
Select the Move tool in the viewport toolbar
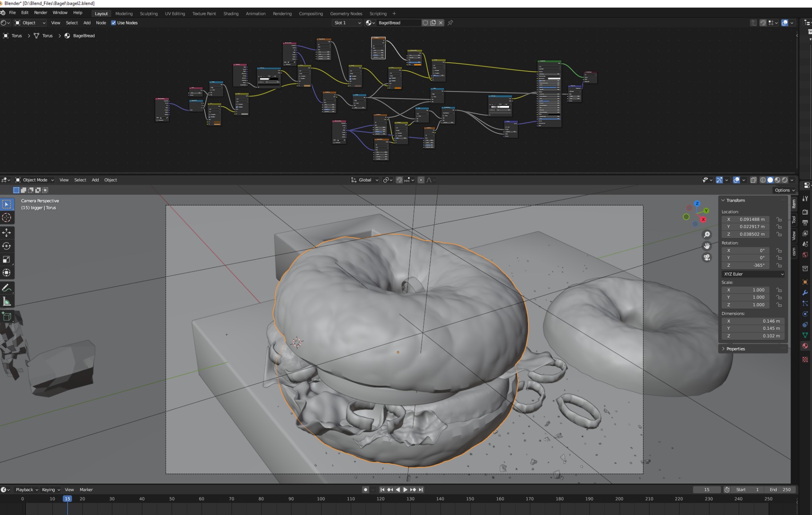(7, 233)
